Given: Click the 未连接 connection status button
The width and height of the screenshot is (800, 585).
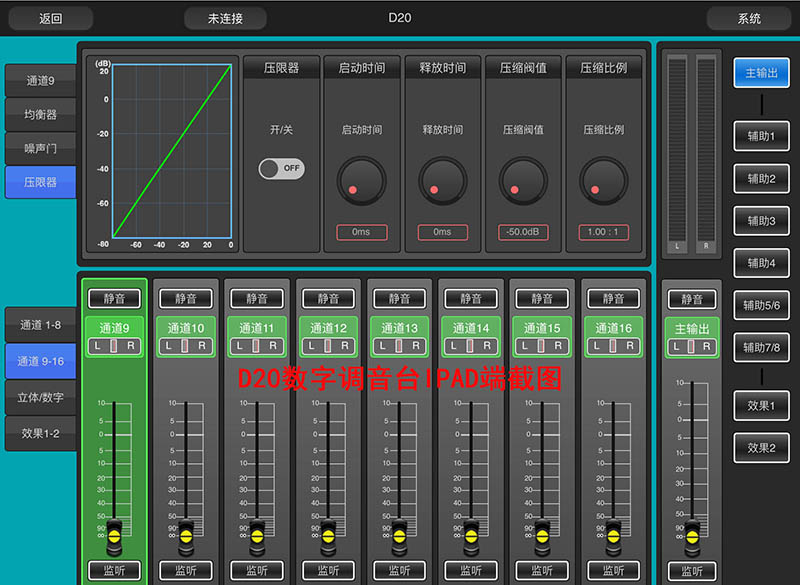Looking at the screenshot, I should coord(225,18).
